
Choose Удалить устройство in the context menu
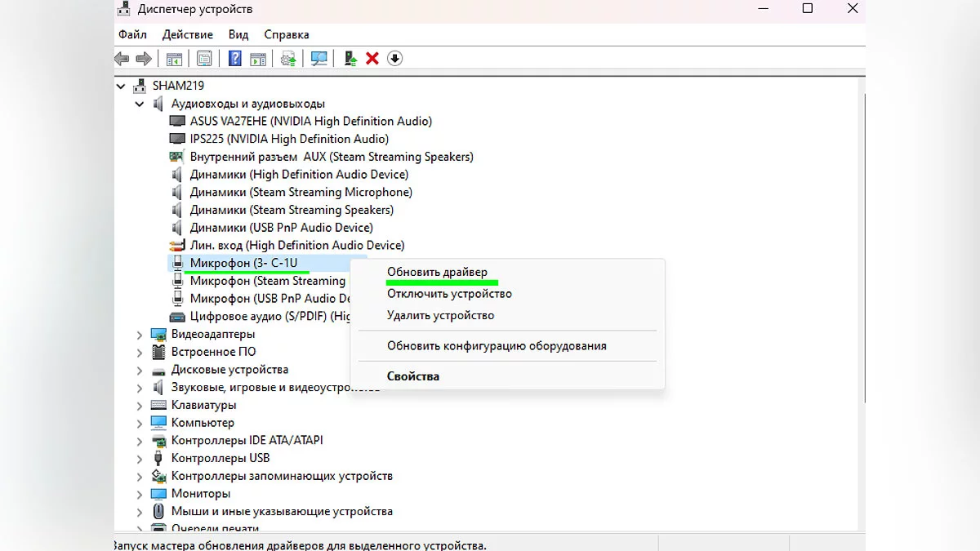[507, 316]
